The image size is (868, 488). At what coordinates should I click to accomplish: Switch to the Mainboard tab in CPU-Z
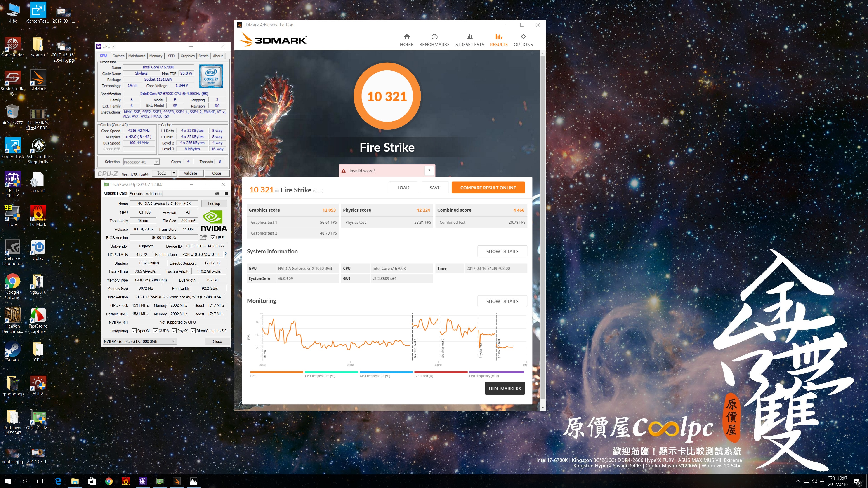(x=137, y=56)
